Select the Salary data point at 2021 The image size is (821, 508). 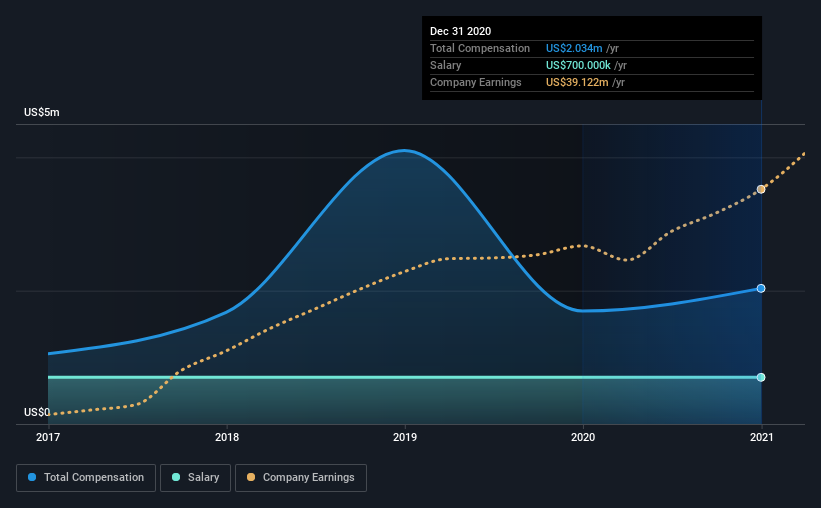[x=761, y=378]
